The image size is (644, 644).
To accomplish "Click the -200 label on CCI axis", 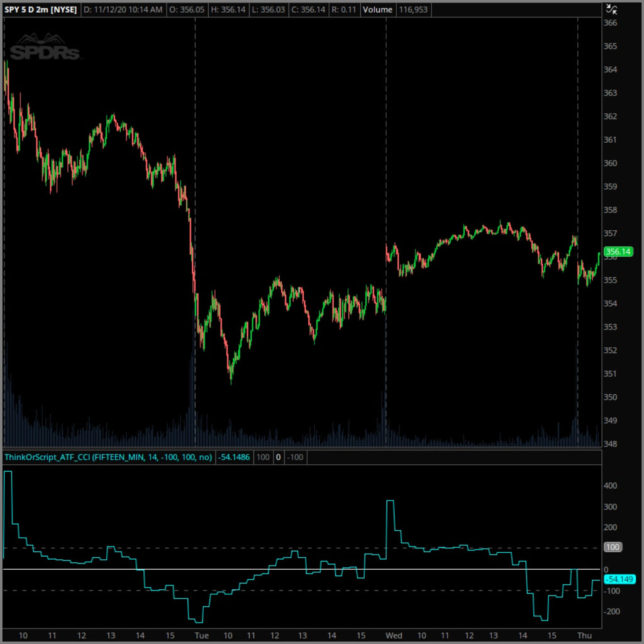I will (x=611, y=611).
